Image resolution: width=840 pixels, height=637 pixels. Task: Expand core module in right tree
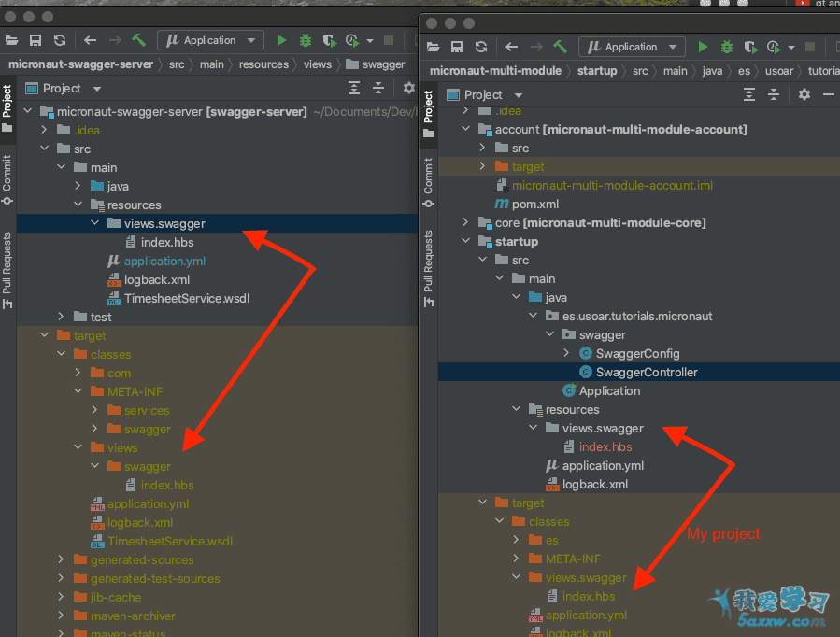tap(465, 222)
